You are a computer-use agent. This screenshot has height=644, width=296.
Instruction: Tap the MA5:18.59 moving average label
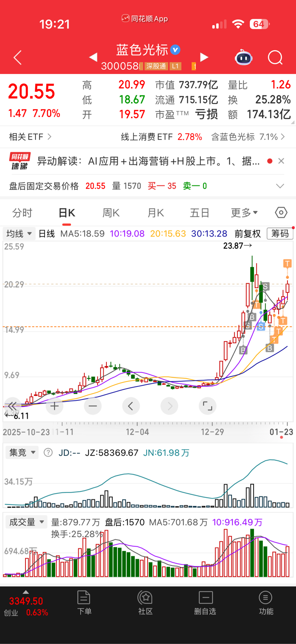(82, 234)
